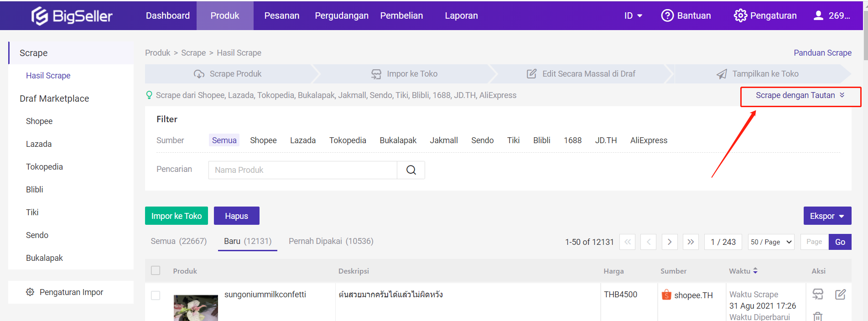Click lightbulb tip icon
The image size is (868, 321).
coord(149,95)
